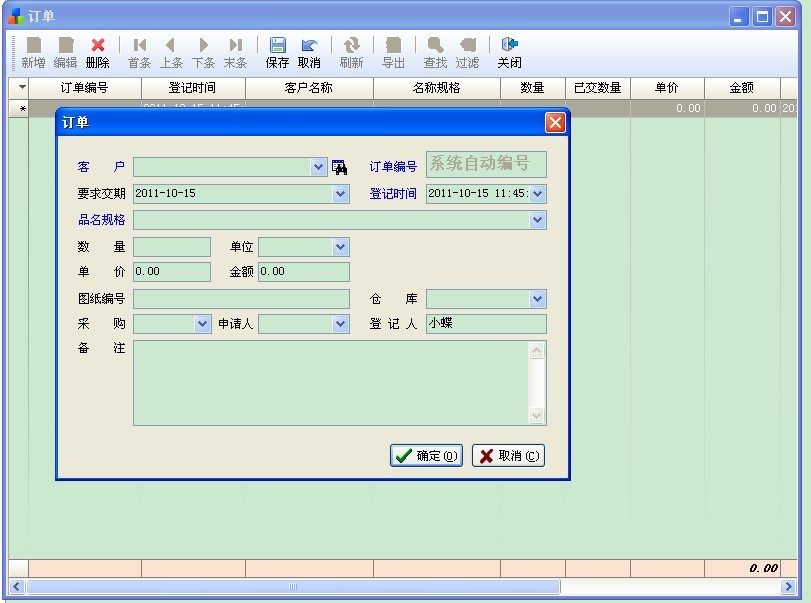Viewport: 811px width, 603px height.
Task: Open the 要求交期 date dropdown
Action: pyautogui.click(x=340, y=194)
